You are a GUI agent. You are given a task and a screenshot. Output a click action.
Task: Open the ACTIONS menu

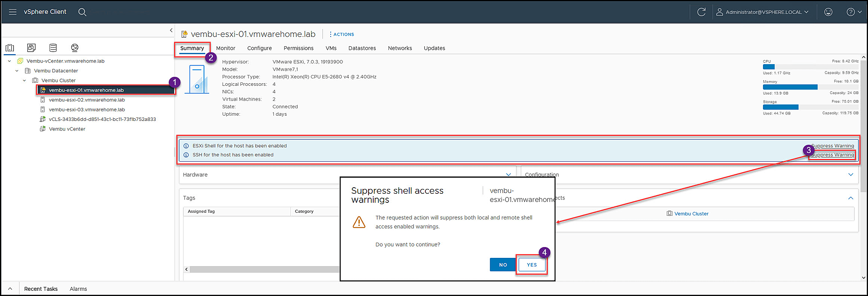coord(342,34)
